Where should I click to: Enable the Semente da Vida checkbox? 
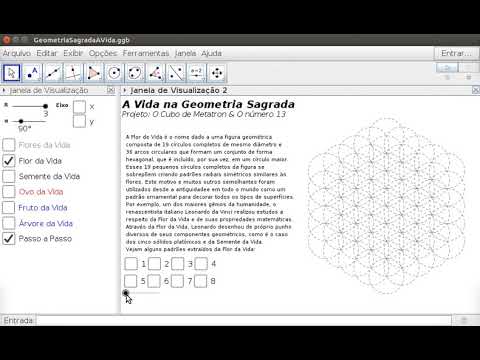(9, 176)
